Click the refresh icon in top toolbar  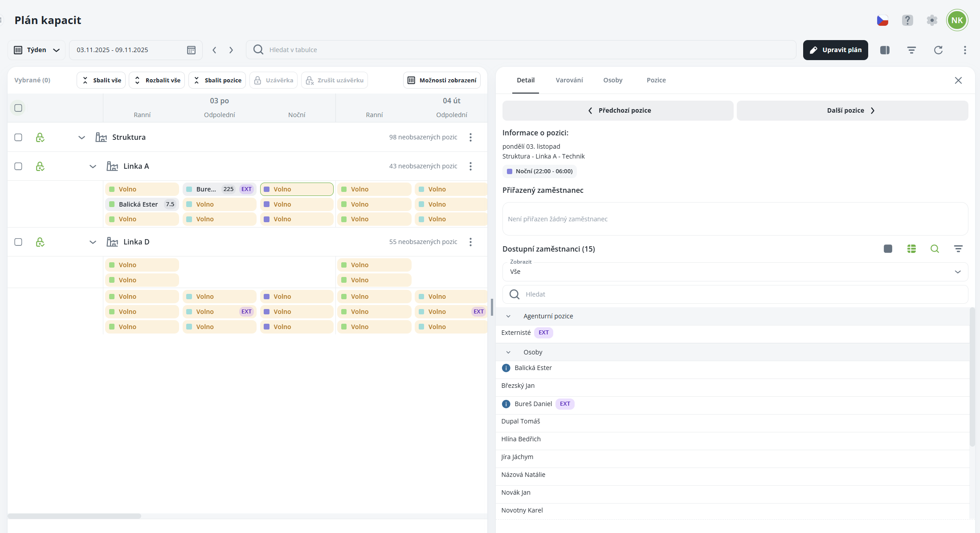tap(938, 50)
